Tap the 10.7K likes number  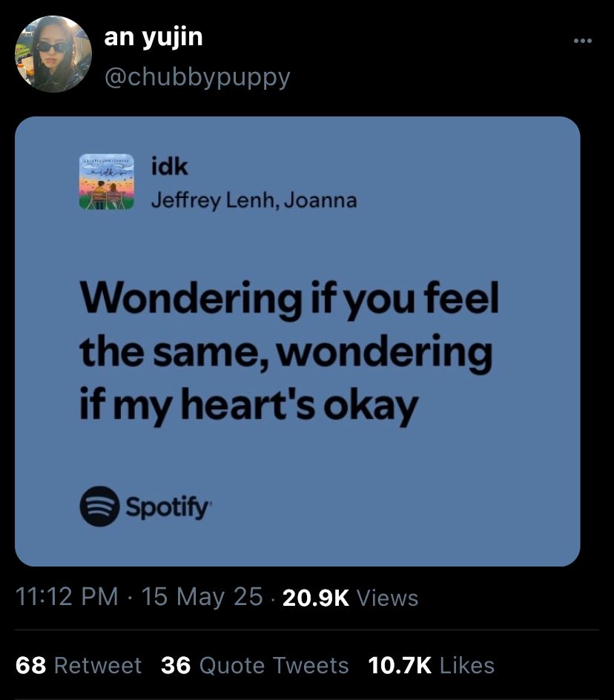coord(400,665)
